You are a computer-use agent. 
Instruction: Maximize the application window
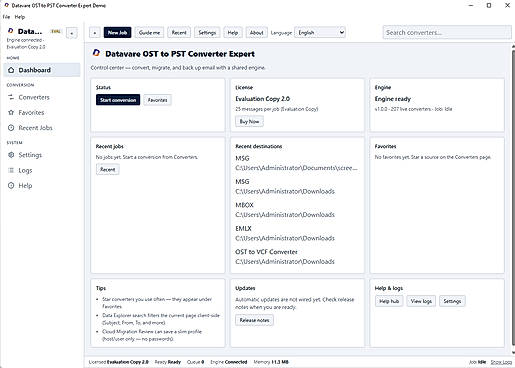click(489, 5)
